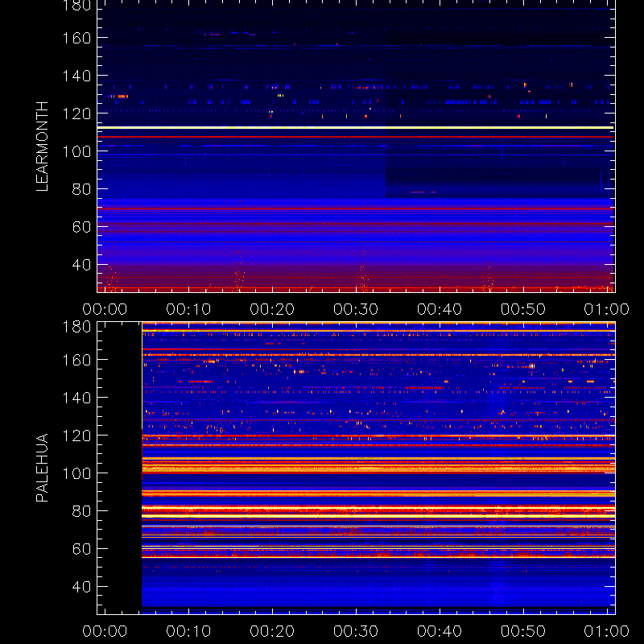This screenshot has width=644, height=644.
Task: Pick the 100 tick label on PALEHUA axis
Action: point(76,473)
